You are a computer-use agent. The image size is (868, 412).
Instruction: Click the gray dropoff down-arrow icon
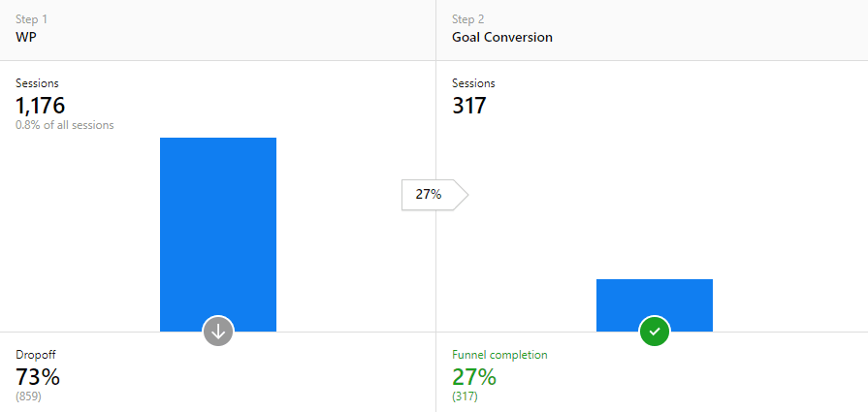click(218, 332)
